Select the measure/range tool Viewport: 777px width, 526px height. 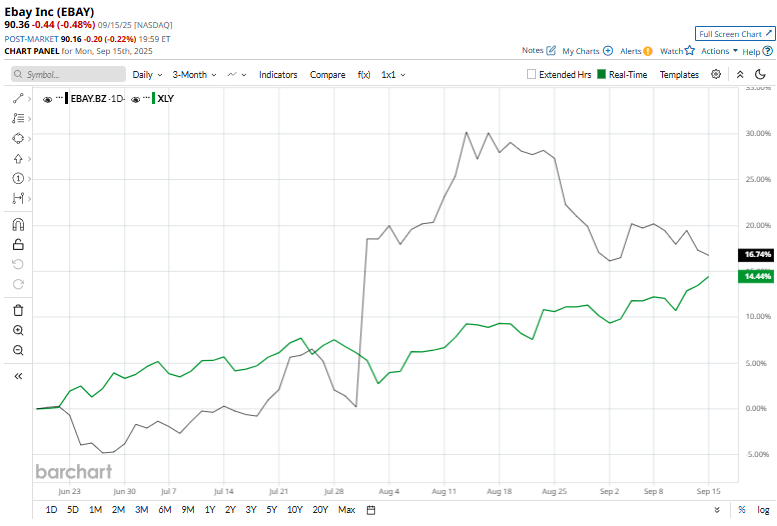pos(18,198)
